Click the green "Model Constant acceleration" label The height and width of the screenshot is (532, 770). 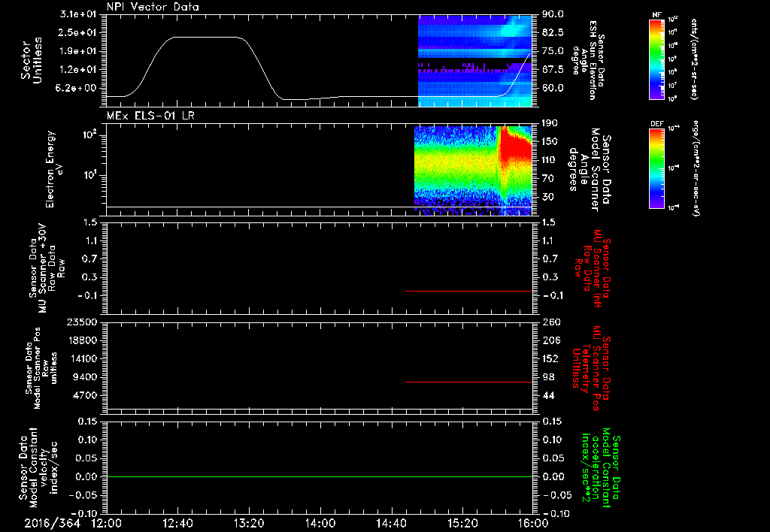click(601, 467)
